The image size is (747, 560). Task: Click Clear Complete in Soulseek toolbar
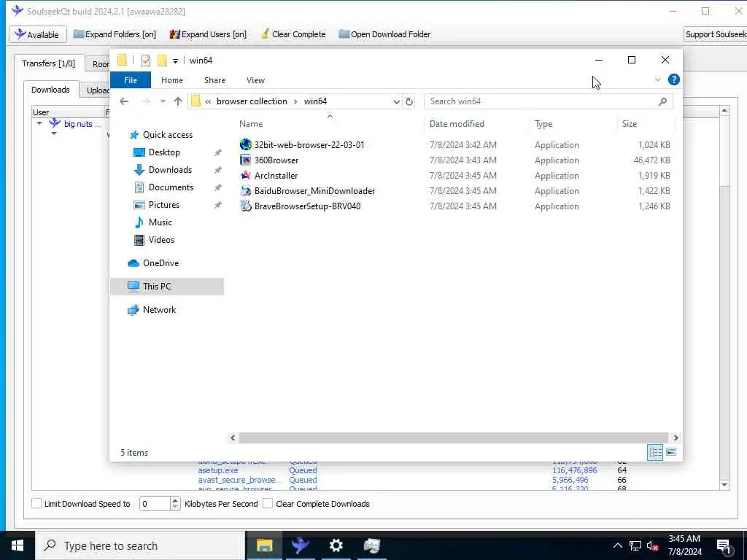click(293, 34)
